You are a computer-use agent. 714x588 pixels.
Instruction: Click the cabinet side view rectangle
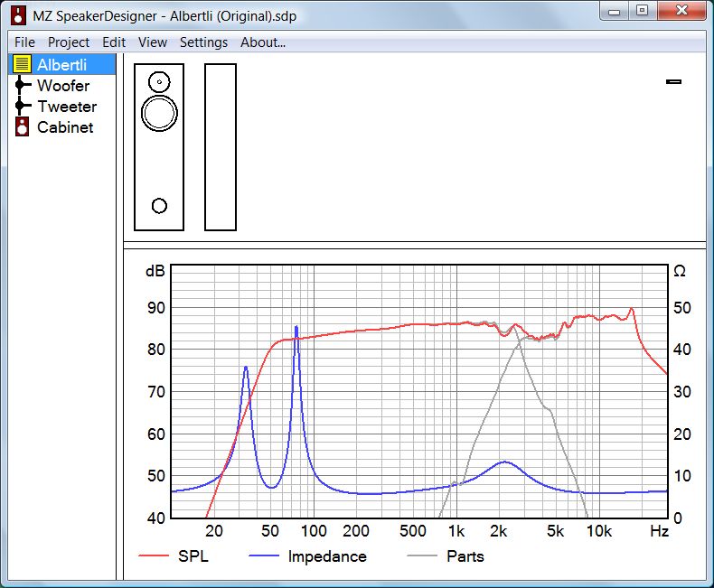click(221, 147)
